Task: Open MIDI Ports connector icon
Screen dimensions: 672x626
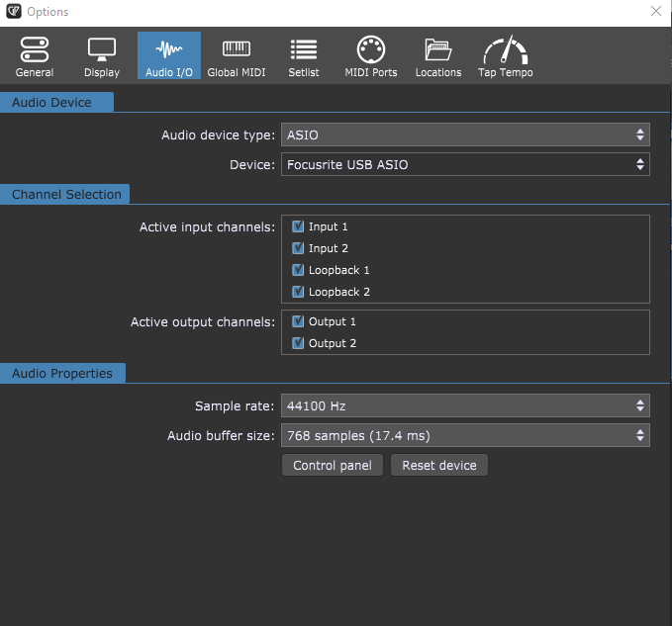Action: coord(370,56)
